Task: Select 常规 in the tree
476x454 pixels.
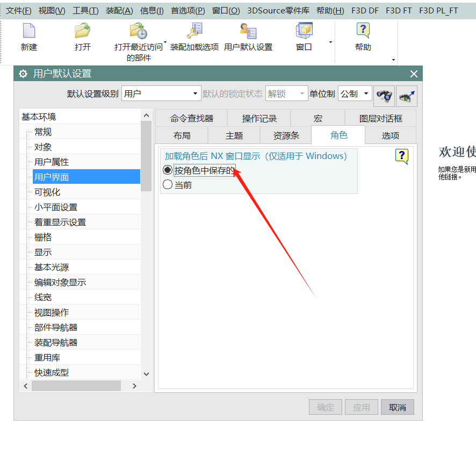Action: coord(43,132)
